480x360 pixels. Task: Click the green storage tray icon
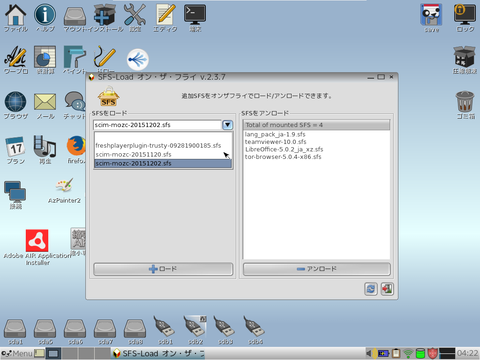click(x=420, y=353)
